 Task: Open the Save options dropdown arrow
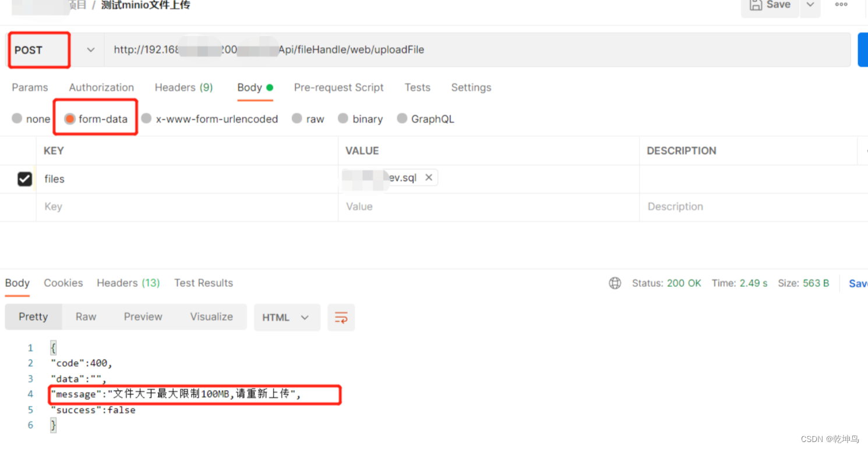(x=810, y=6)
